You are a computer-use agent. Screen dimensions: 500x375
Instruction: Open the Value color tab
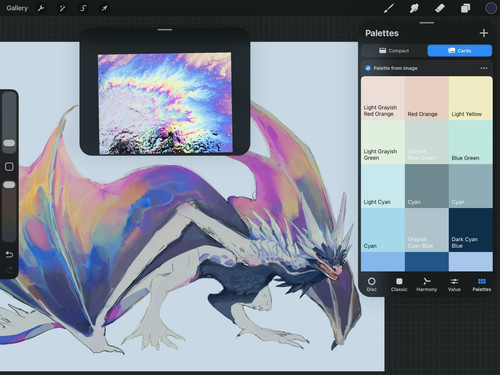(x=454, y=284)
